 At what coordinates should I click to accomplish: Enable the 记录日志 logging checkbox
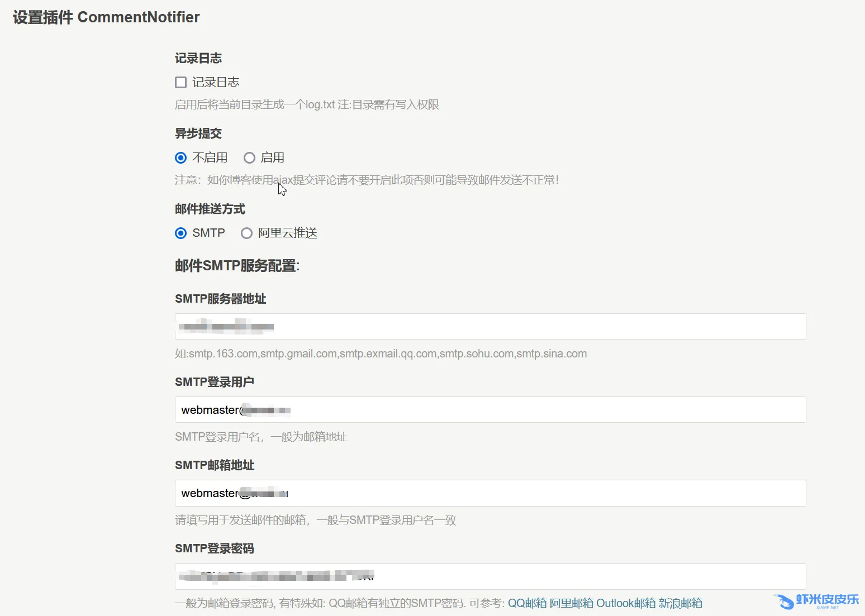coord(180,83)
